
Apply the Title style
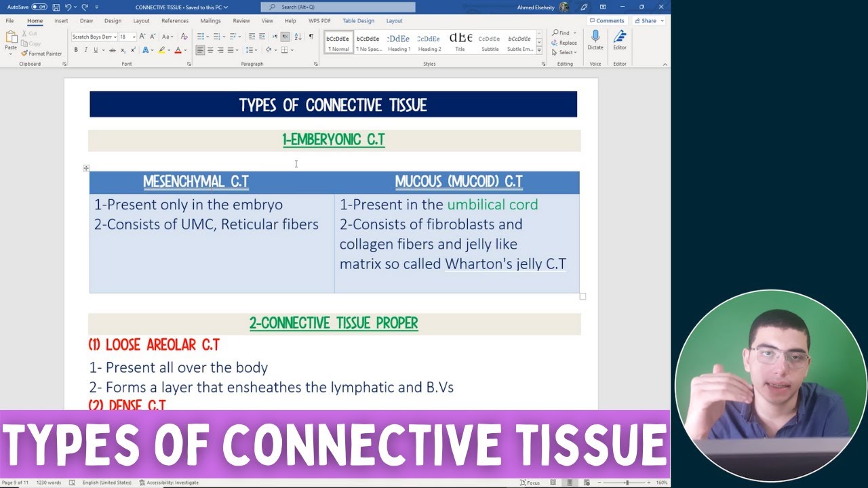460,43
